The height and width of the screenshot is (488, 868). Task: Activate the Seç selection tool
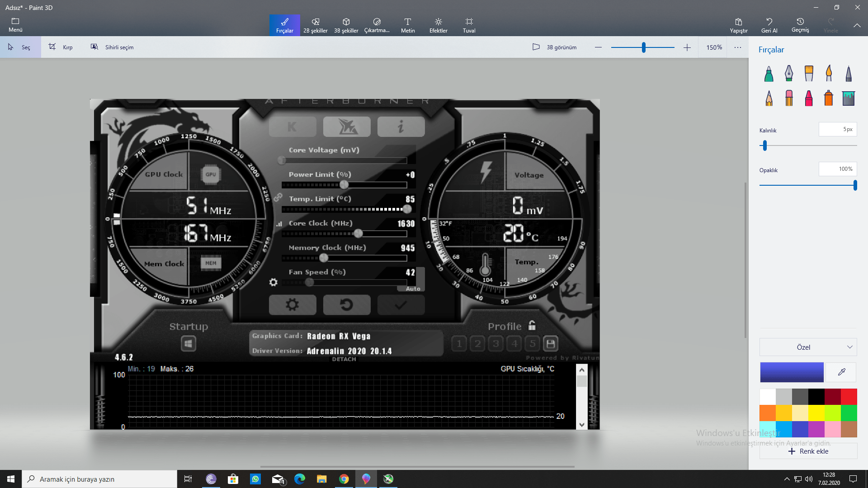click(20, 47)
